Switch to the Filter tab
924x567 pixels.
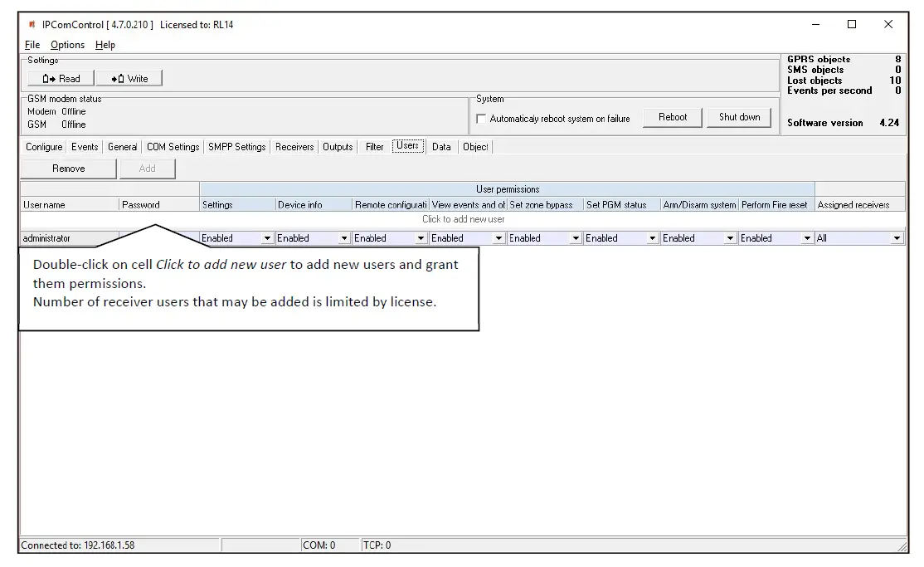(x=374, y=147)
